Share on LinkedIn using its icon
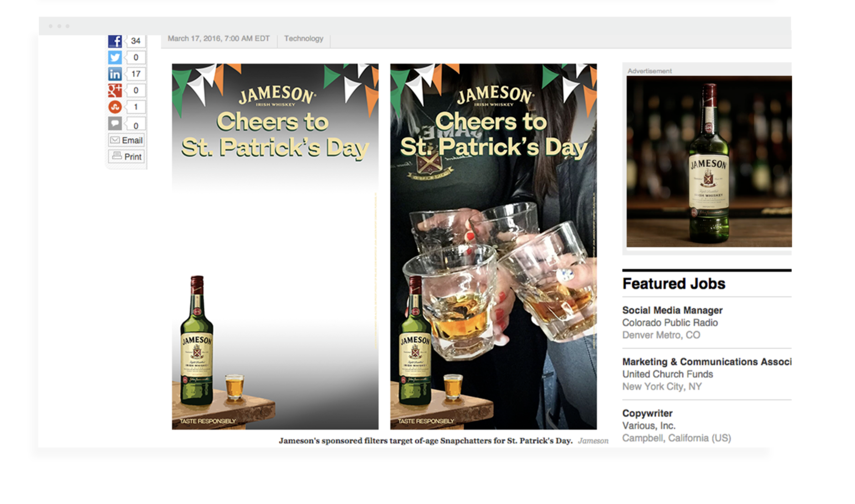This screenshot has height=504, width=855. [x=115, y=74]
